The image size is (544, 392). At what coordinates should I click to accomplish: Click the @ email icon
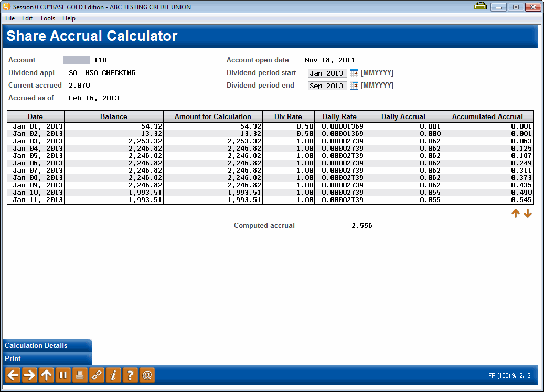coord(147,375)
